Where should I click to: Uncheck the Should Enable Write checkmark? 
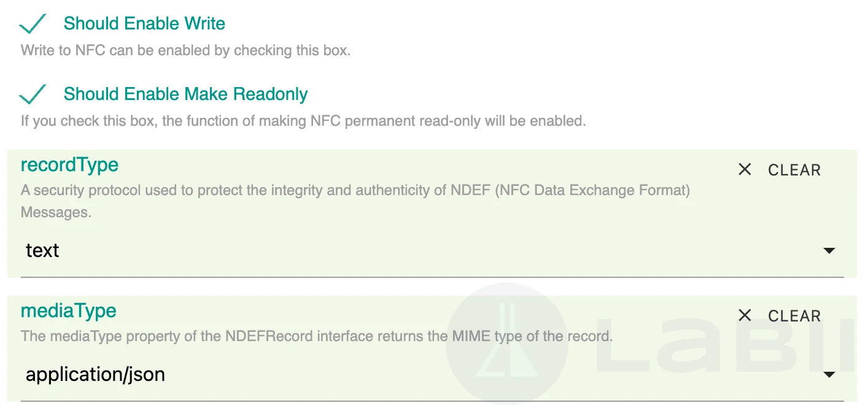(33, 24)
